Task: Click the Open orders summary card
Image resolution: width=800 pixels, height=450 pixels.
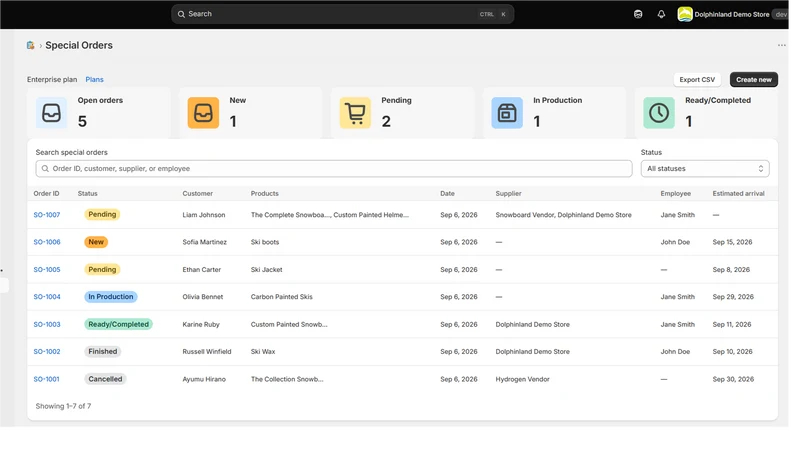Action: coord(99,113)
